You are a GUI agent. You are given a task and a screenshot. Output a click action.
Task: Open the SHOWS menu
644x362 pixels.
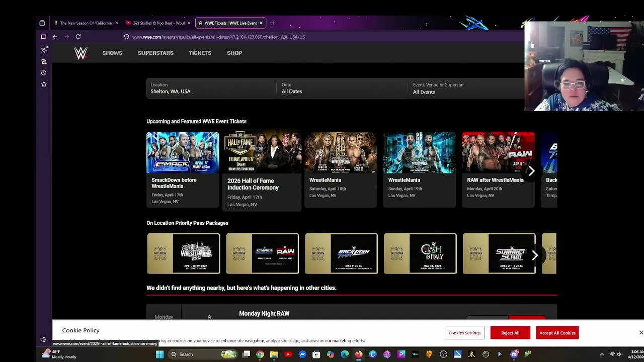coord(112,53)
